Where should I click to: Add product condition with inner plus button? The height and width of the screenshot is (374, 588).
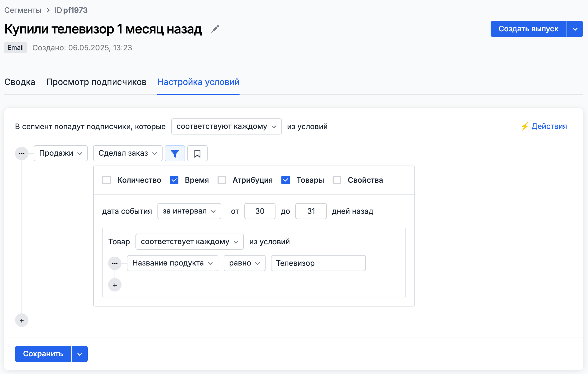click(115, 285)
